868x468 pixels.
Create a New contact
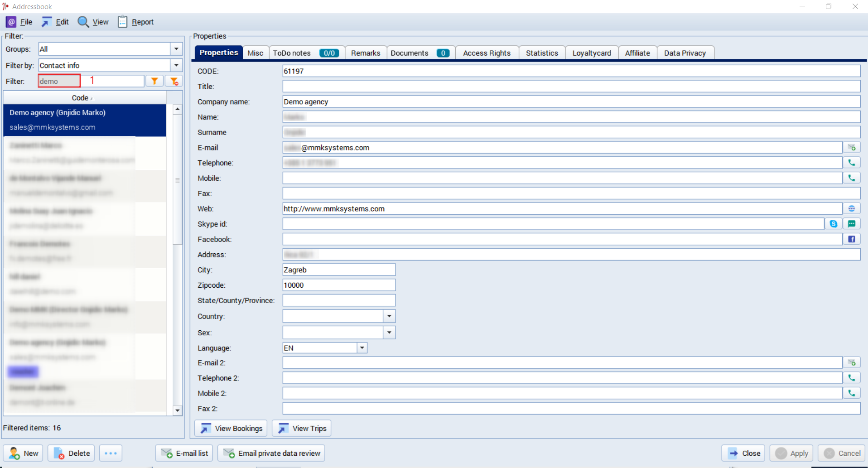pos(23,453)
